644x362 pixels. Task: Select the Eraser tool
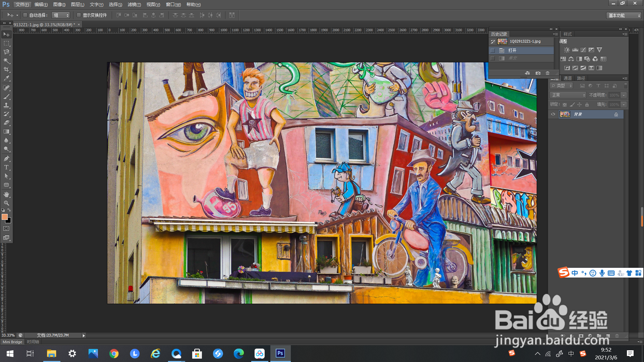click(x=6, y=123)
